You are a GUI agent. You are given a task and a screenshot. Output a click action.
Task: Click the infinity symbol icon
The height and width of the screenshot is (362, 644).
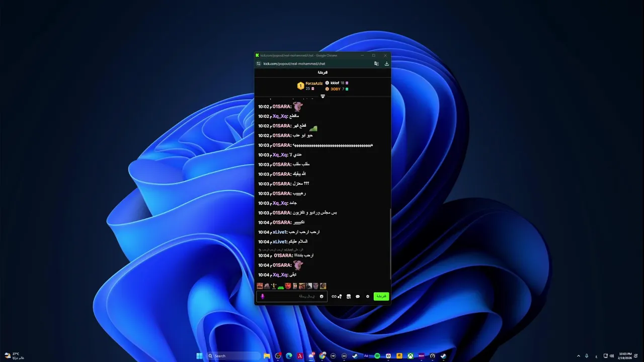(x=334, y=297)
